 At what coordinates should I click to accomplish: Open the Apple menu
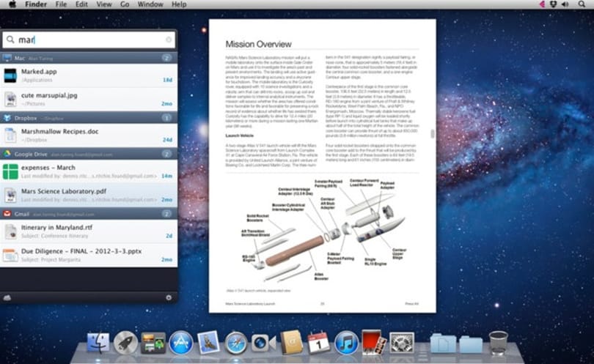12,4
